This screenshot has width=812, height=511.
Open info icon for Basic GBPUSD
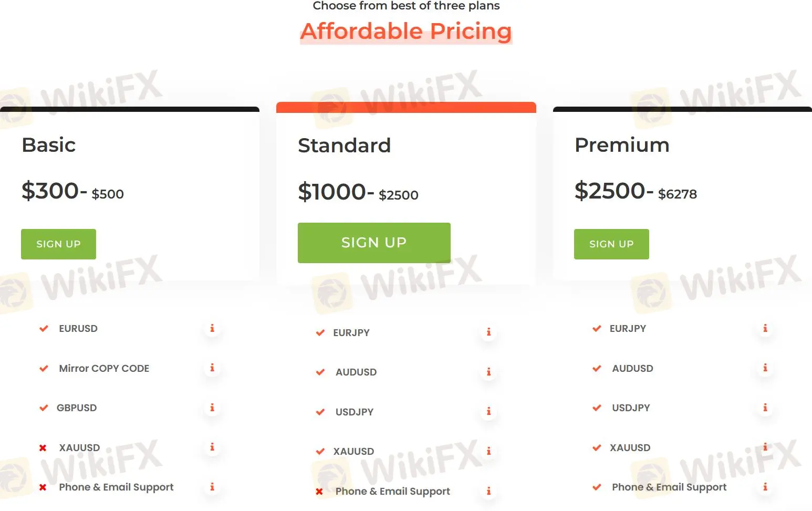(212, 408)
